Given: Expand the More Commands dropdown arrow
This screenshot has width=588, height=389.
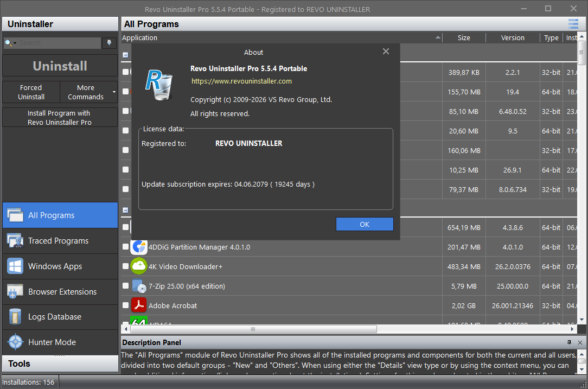Looking at the screenshot, I should (x=114, y=92).
